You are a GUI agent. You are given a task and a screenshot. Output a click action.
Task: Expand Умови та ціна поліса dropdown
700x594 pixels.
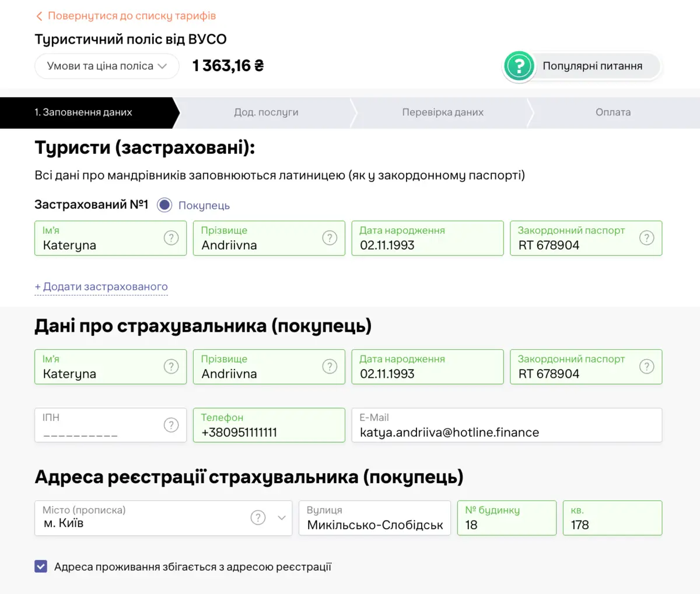[x=107, y=66]
